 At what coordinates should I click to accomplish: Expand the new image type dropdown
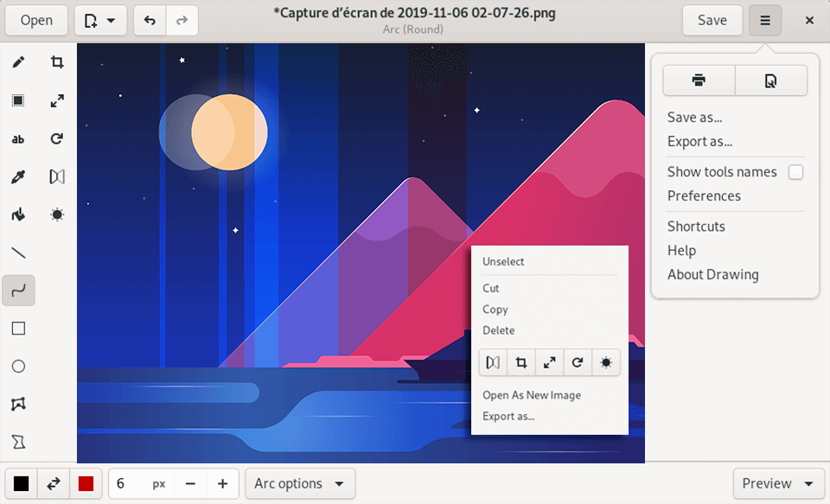tap(113, 20)
